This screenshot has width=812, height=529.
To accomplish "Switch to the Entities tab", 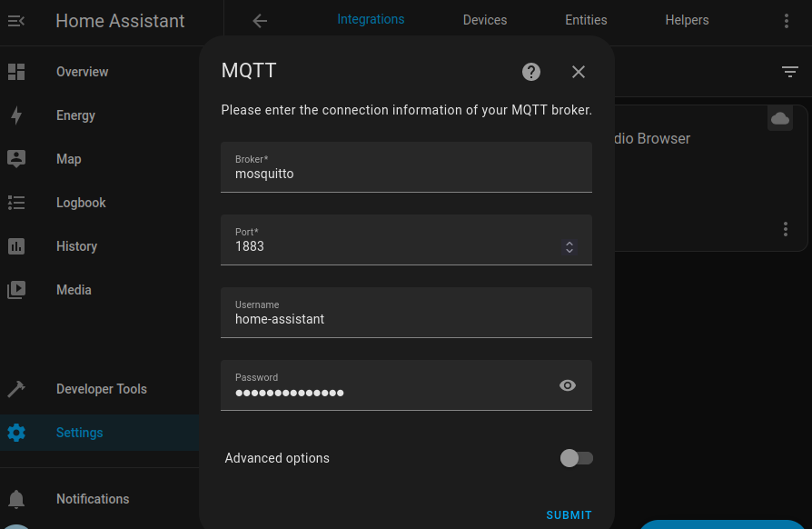I will click(586, 20).
